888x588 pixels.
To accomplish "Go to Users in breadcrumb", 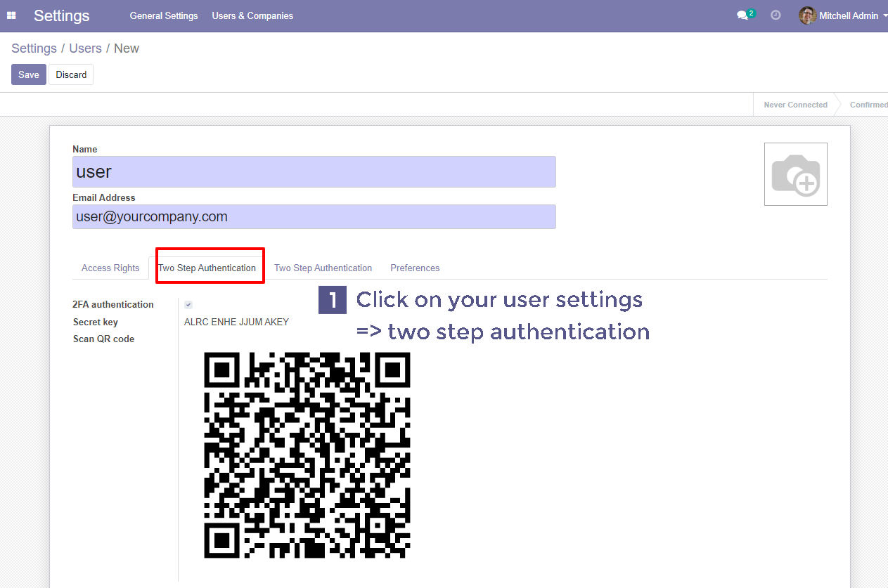I will (85, 48).
